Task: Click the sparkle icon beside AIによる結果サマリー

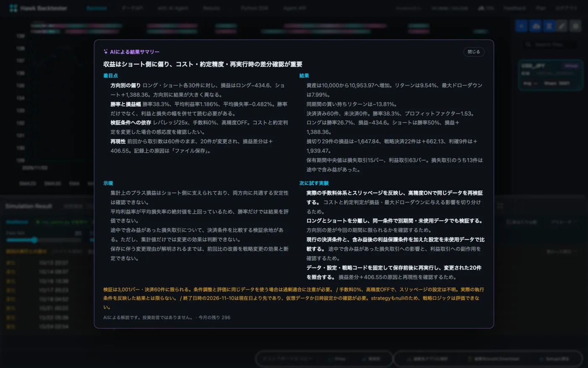Action: (106, 52)
